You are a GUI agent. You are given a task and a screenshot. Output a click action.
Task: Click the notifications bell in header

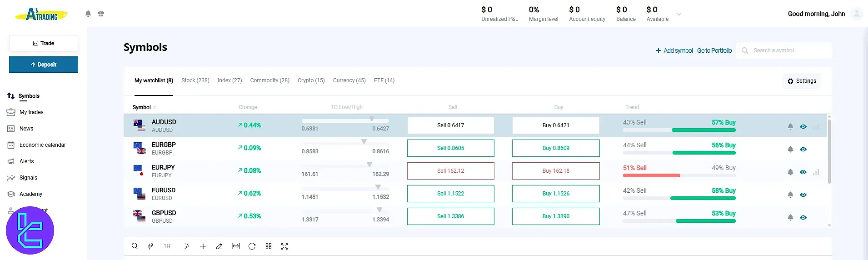(88, 14)
